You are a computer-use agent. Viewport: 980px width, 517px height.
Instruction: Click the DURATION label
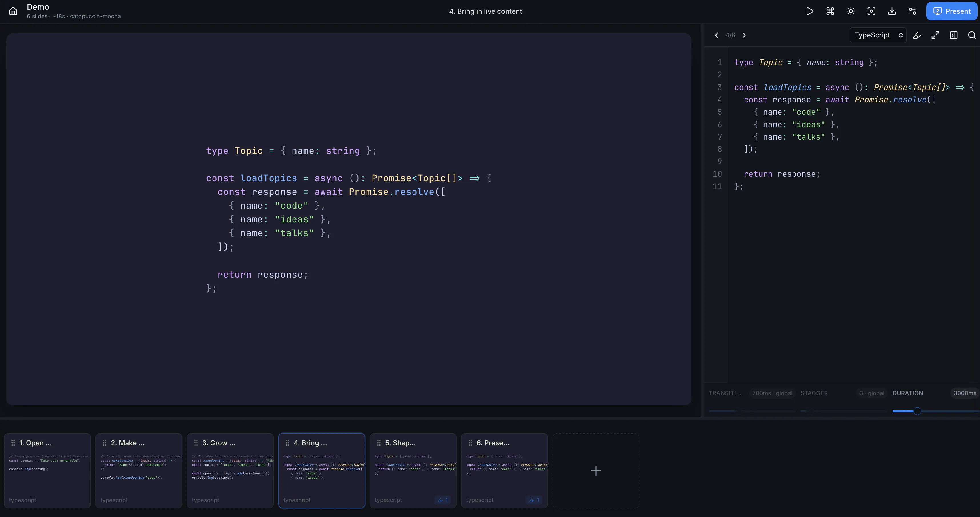[907, 393]
